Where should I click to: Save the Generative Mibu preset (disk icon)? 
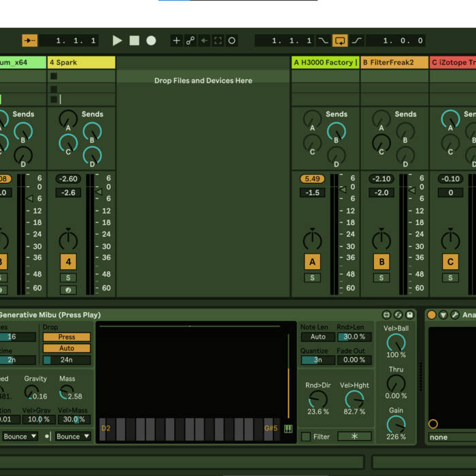click(x=409, y=315)
